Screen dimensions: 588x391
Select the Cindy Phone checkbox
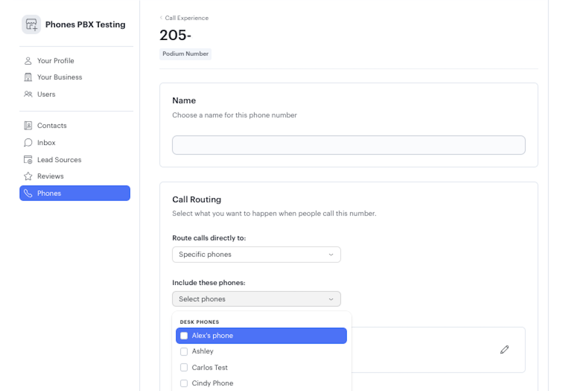point(184,383)
